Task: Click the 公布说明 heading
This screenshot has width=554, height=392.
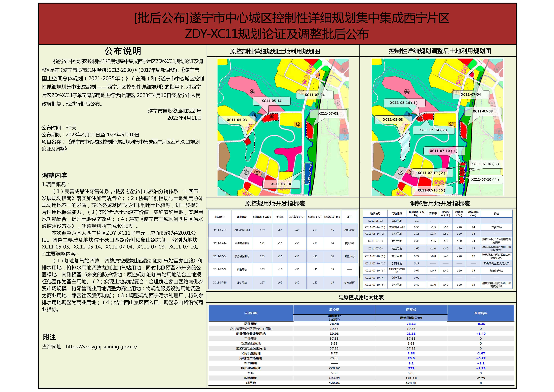Action: pyautogui.click(x=123, y=51)
